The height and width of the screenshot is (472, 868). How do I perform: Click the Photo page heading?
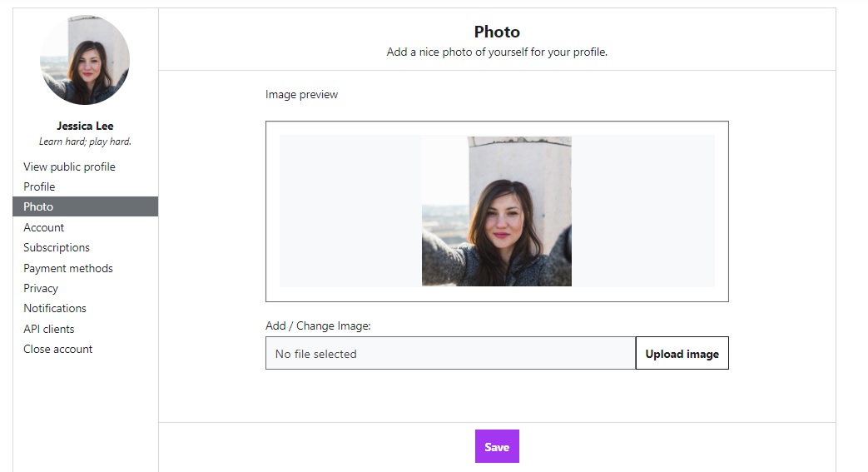click(x=497, y=32)
